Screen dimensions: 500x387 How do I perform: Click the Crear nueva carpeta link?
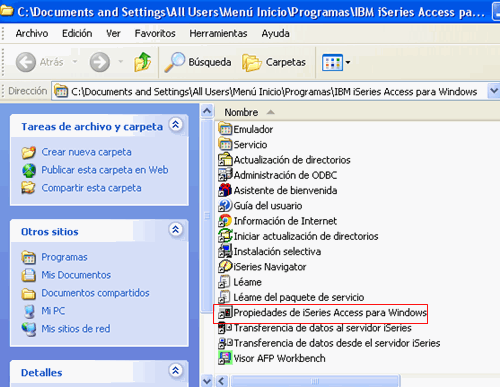[86, 152]
